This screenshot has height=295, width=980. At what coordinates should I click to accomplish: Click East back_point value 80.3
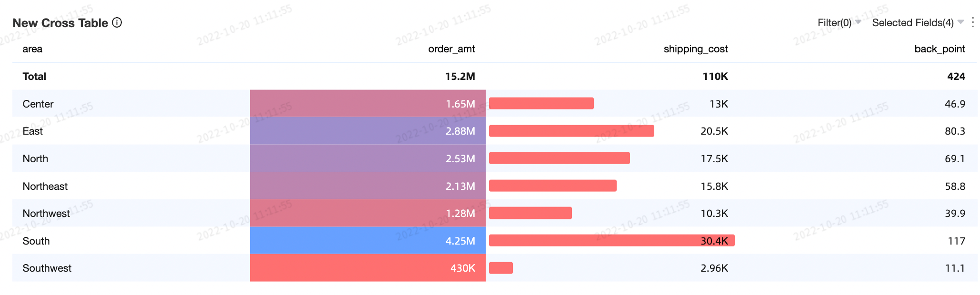954,131
